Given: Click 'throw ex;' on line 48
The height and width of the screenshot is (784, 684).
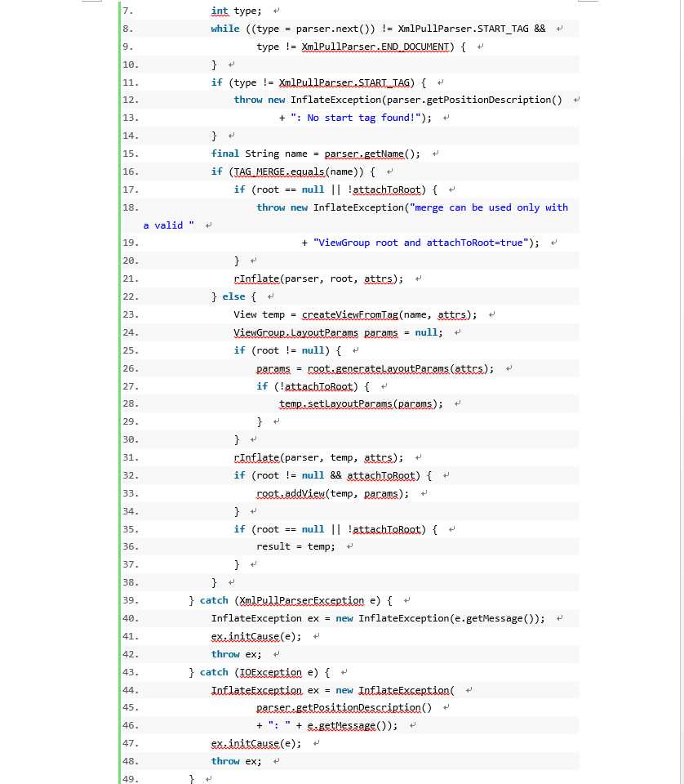Looking at the screenshot, I should click(x=236, y=761).
